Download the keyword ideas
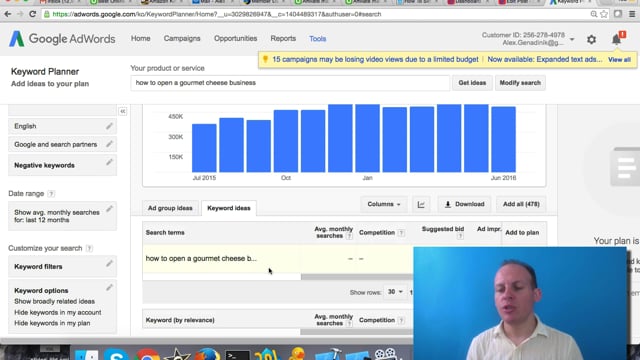The image size is (640, 360). point(464,204)
